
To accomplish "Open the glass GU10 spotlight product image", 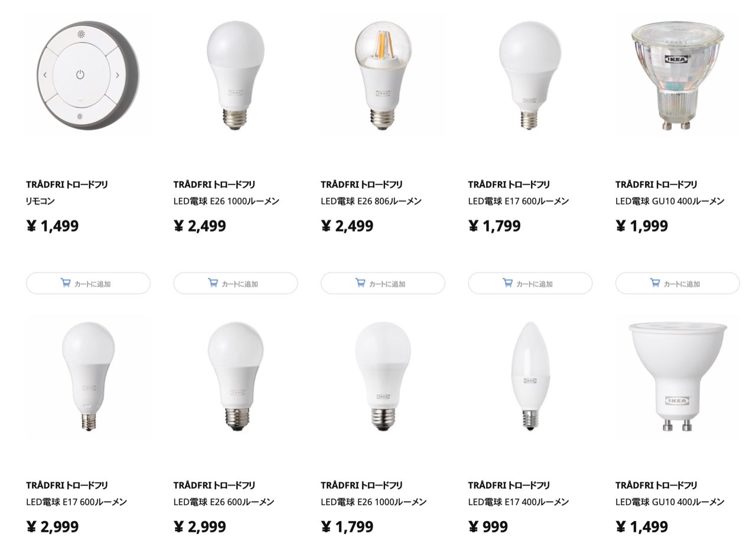I will [x=677, y=74].
